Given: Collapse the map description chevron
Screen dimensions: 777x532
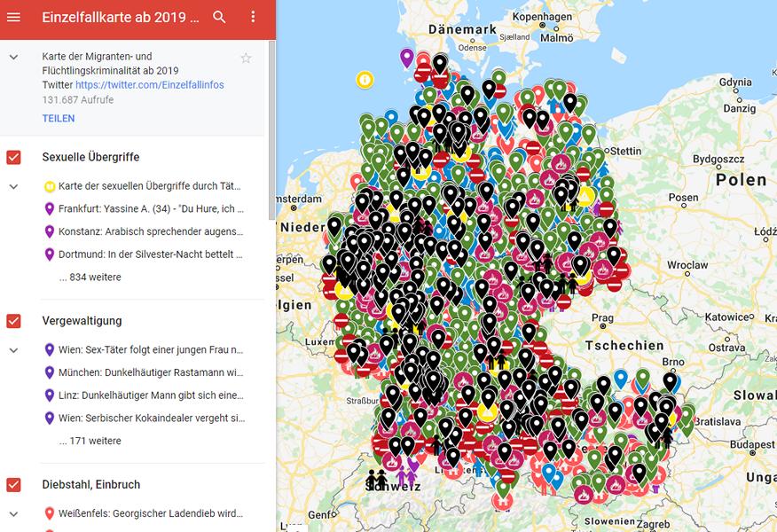Looking at the screenshot, I should click(x=14, y=57).
